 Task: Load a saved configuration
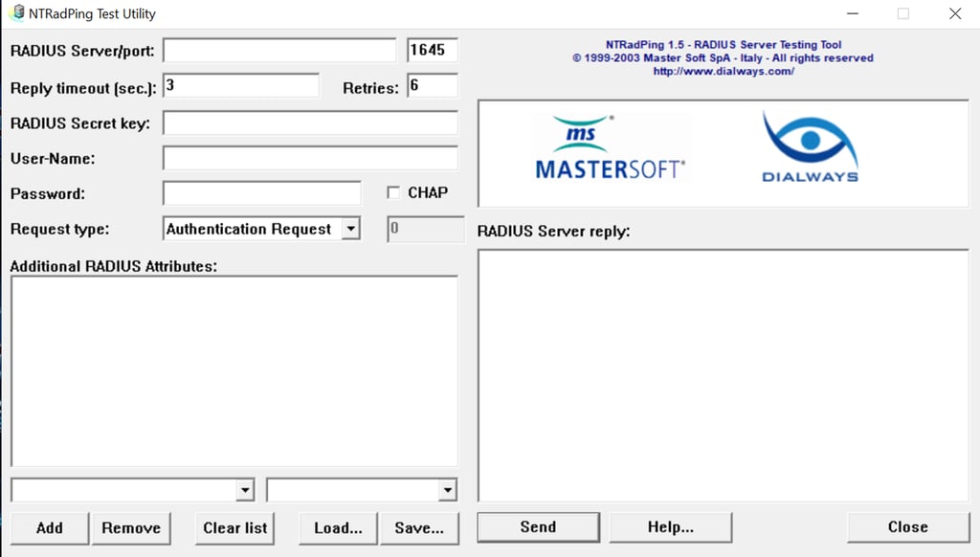click(337, 527)
